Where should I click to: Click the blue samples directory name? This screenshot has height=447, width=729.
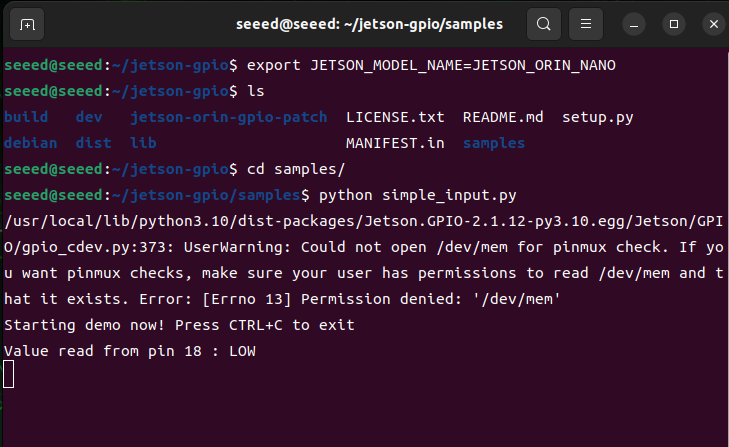[494, 143]
